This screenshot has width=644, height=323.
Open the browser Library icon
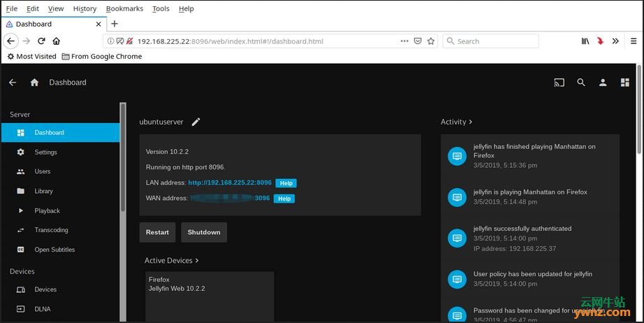point(585,41)
